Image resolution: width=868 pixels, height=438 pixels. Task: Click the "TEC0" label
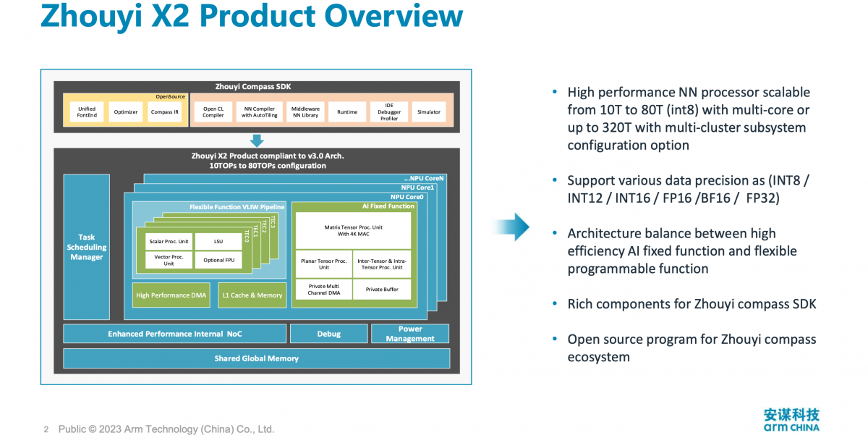[x=246, y=236]
